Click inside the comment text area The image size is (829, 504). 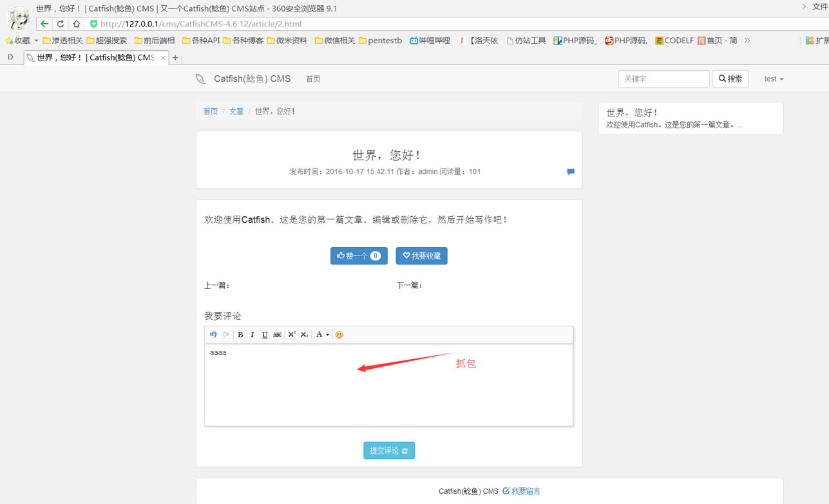coord(388,384)
